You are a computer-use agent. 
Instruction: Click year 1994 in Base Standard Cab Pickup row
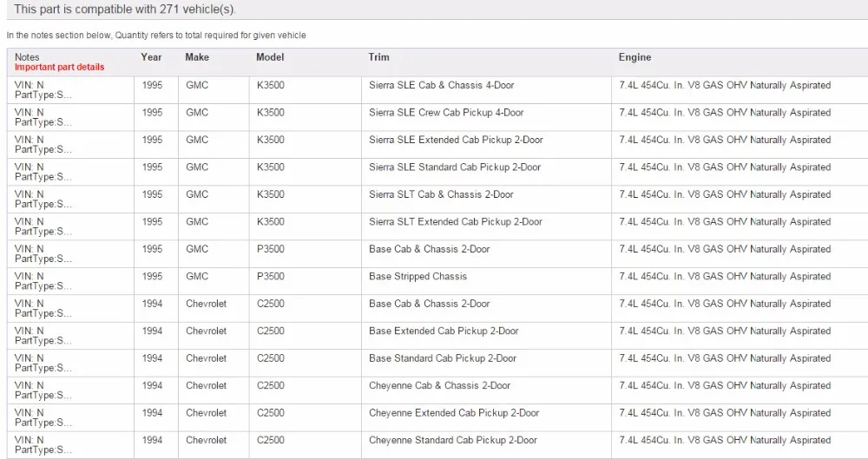pyautogui.click(x=152, y=358)
